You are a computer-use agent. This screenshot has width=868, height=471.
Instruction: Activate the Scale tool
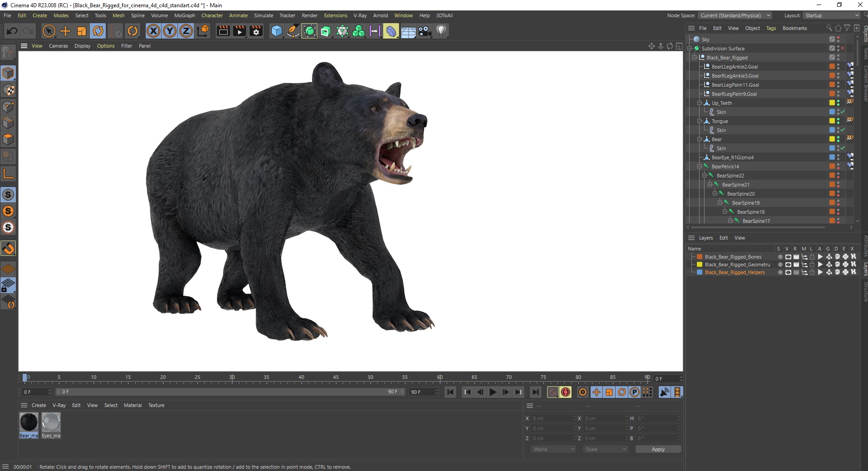tap(82, 31)
